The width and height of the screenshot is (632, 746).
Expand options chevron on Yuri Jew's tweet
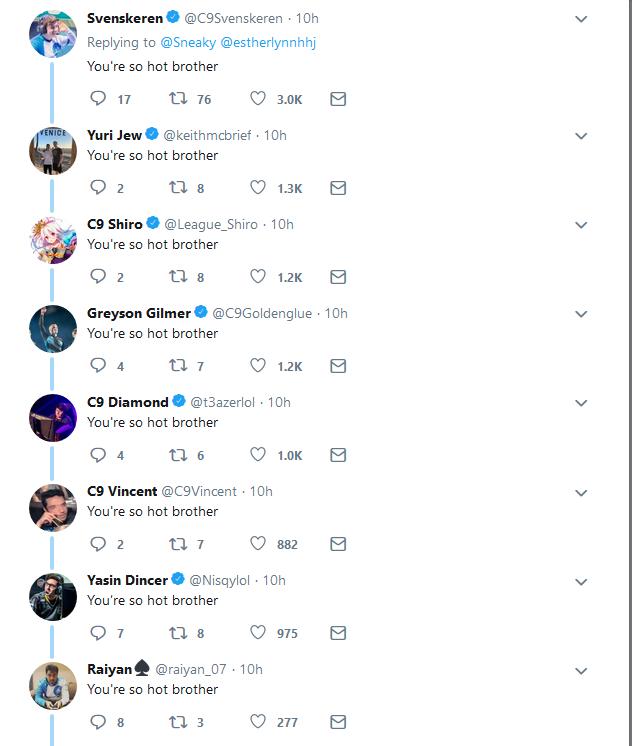[x=581, y=136]
